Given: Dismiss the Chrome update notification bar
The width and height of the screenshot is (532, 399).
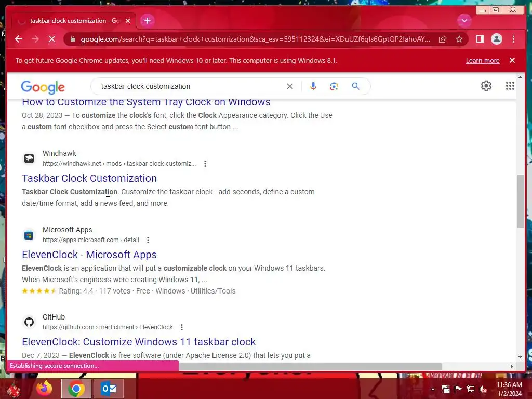Looking at the screenshot, I should coord(512,60).
